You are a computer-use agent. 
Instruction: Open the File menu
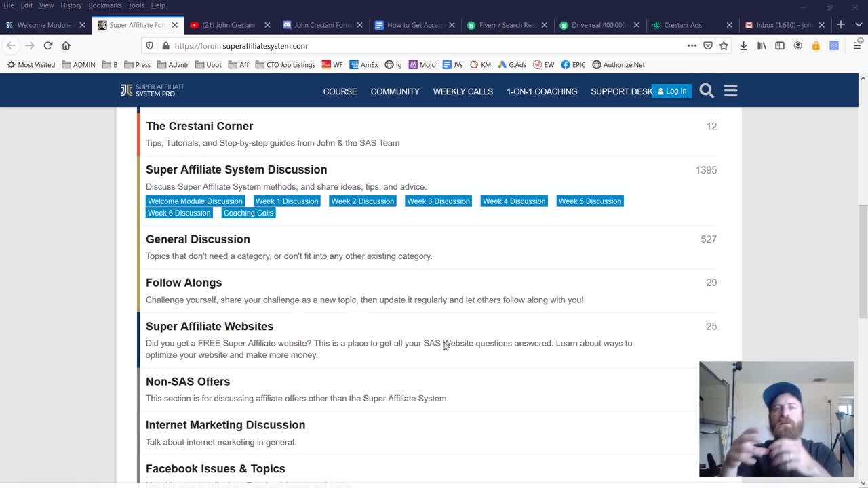tap(9, 5)
